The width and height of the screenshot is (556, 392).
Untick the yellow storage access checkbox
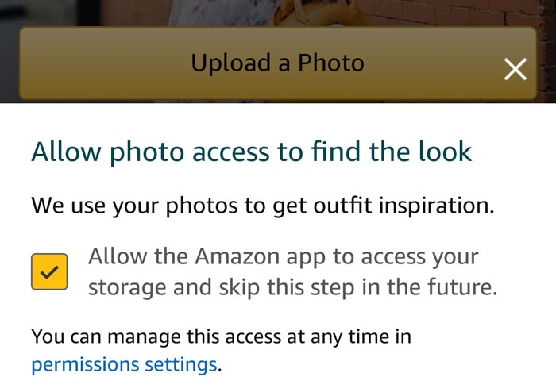[x=49, y=271]
